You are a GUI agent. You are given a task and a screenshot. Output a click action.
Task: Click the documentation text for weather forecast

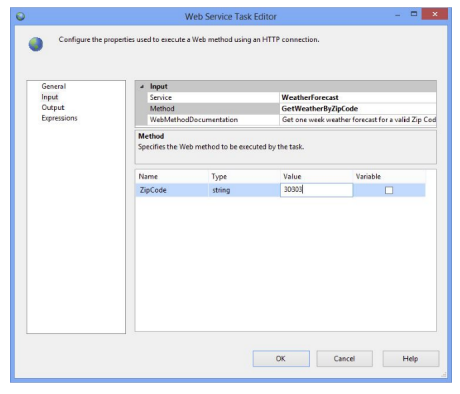(359, 120)
